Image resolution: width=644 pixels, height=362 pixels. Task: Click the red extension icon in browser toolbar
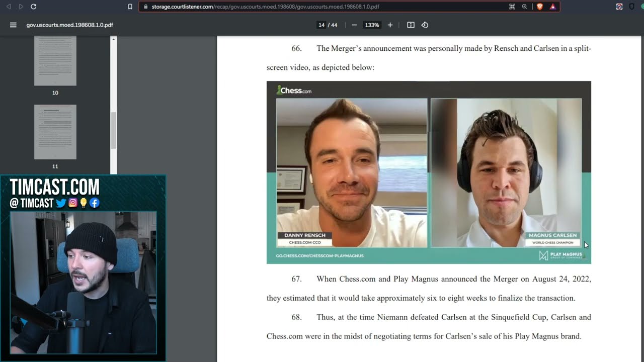pyautogui.click(x=619, y=7)
